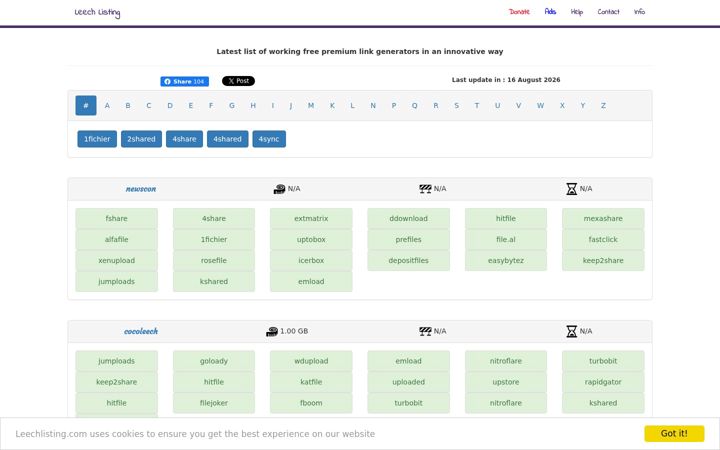Choose the 4sync host filter

click(269, 139)
